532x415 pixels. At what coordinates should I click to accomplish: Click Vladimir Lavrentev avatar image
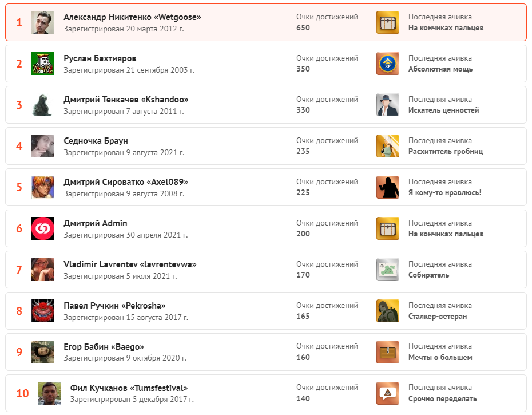tap(43, 270)
